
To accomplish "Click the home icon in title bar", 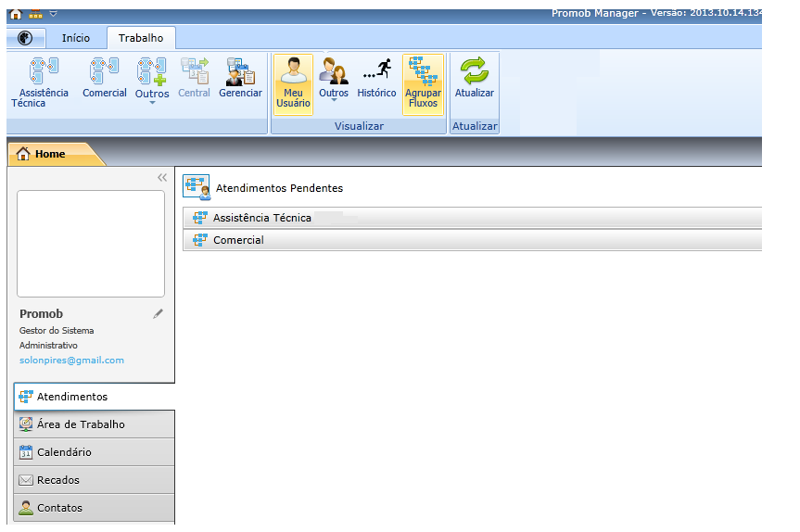I will click(16, 14).
